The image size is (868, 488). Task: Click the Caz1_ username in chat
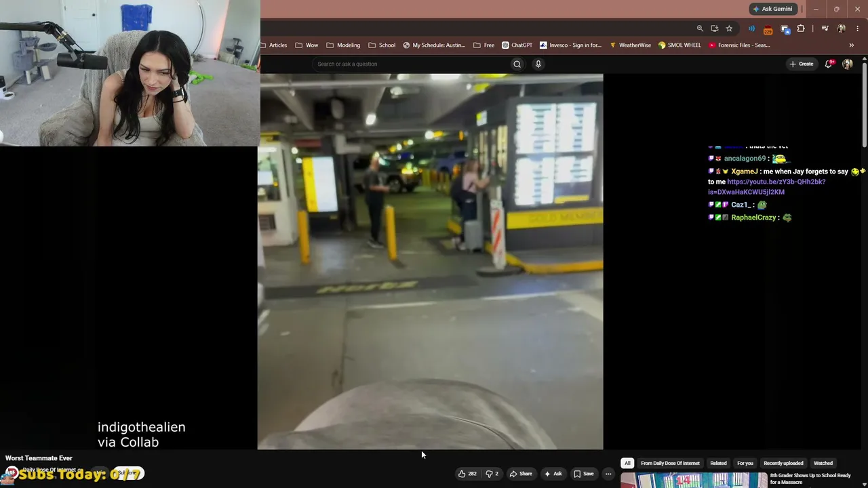point(742,205)
